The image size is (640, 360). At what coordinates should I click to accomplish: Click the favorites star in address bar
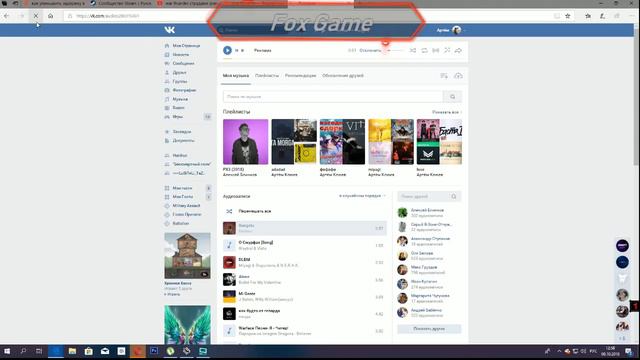coord(567,16)
